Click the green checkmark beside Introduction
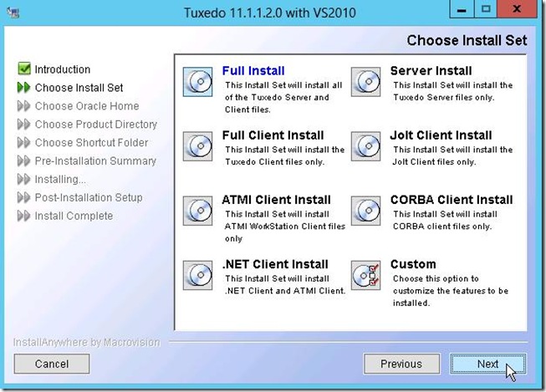The height and width of the screenshot is (392, 546). [24, 69]
